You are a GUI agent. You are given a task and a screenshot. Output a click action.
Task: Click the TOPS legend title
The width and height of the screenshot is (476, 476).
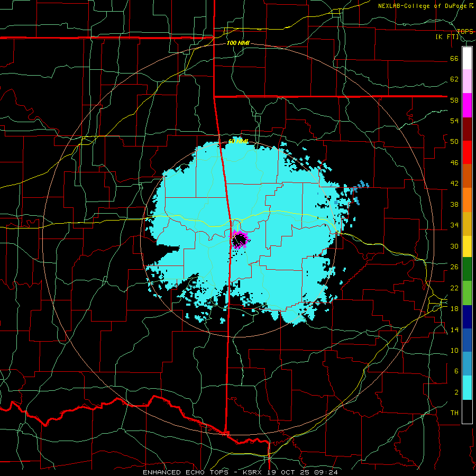(x=465, y=32)
